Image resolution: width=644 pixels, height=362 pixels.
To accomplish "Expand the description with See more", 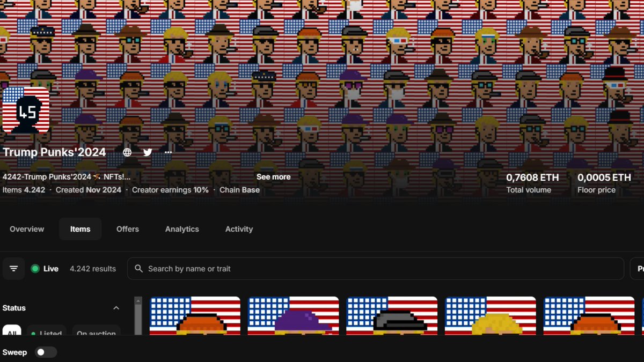I will [273, 176].
